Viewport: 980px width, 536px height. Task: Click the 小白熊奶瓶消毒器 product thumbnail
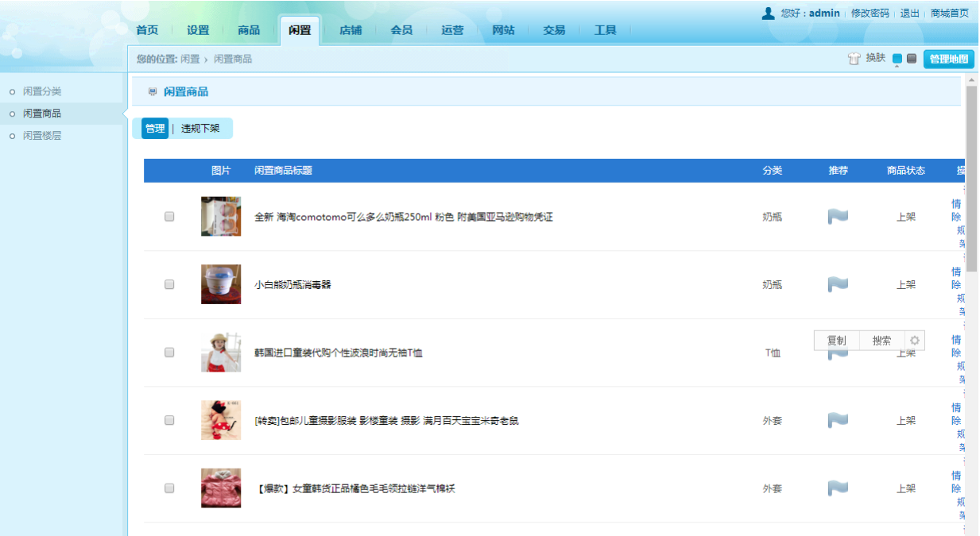point(221,284)
